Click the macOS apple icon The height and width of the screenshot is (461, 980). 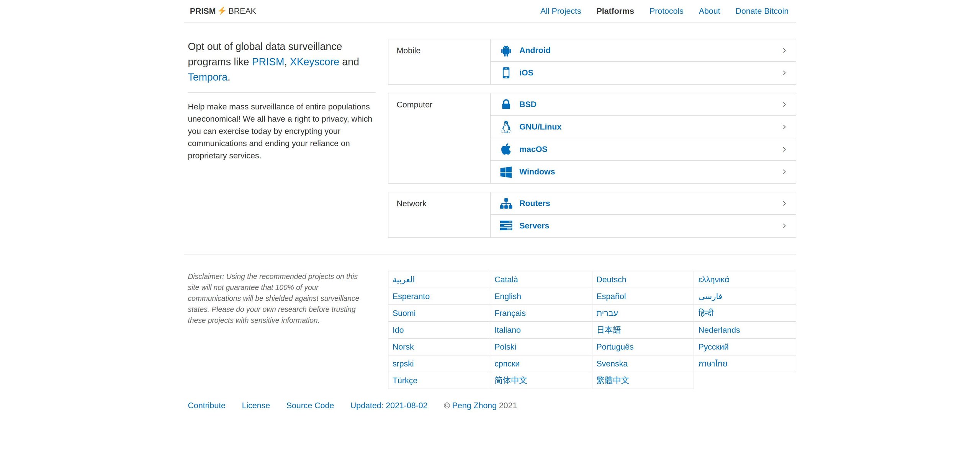(x=506, y=149)
